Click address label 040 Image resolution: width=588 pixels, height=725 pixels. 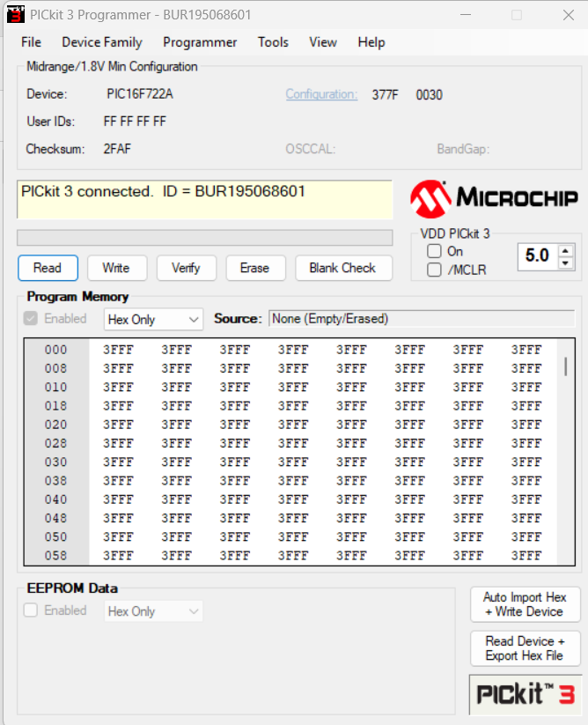pyautogui.click(x=55, y=499)
